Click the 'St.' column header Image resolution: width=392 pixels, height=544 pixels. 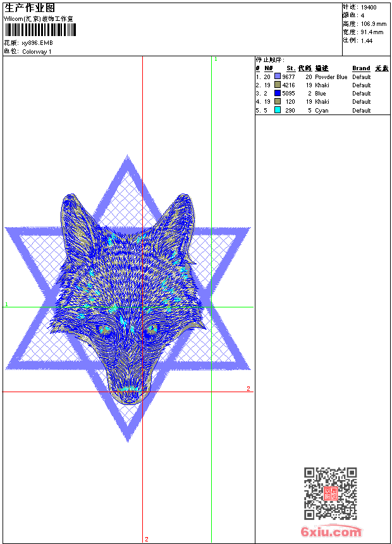point(290,68)
